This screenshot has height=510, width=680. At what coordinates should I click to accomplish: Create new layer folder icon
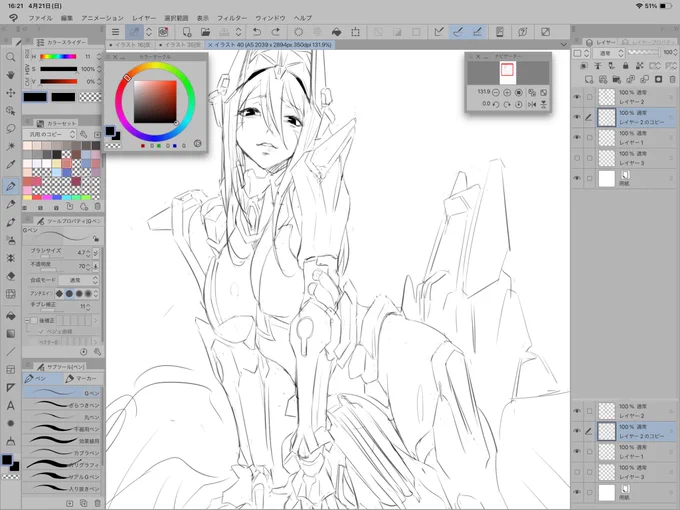click(x=617, y=79)
